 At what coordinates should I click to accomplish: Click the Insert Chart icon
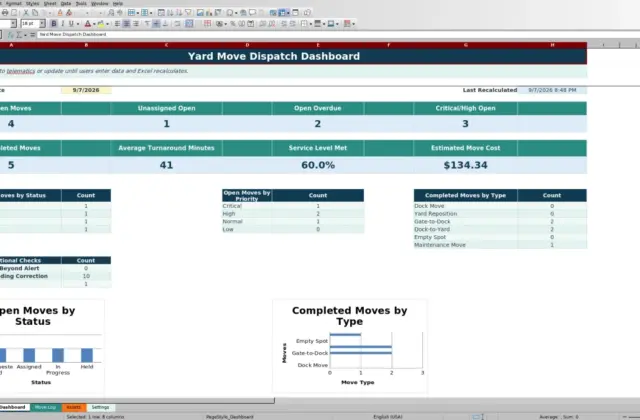(x=209, y=13)
